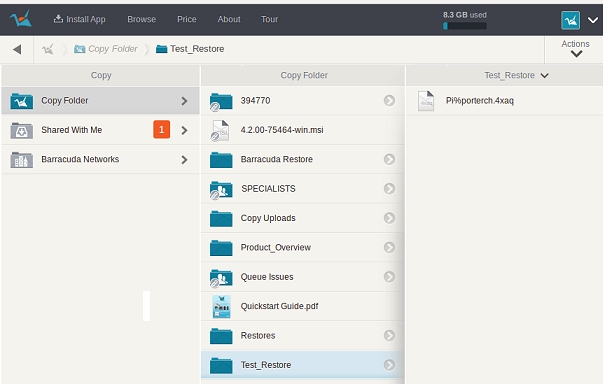The image size is (605, 384).
Task: Click the 4.2.00-75464-win.msi file name
Action: click(282, 130)
